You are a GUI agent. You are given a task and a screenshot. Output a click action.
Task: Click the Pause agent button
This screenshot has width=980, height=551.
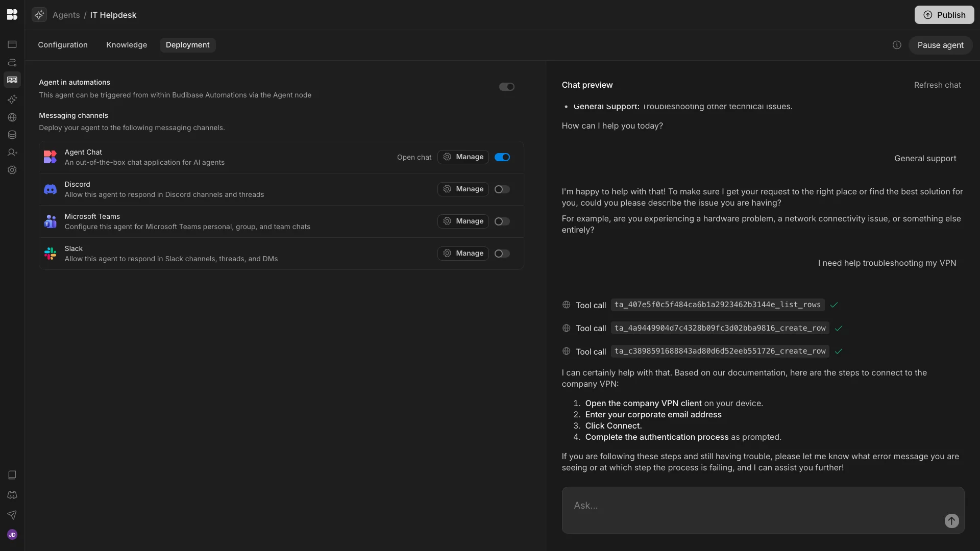click(940, 45)
